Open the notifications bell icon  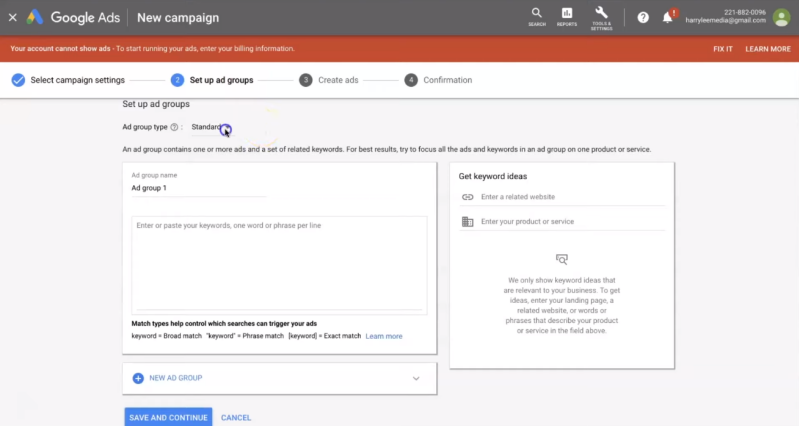667,18
